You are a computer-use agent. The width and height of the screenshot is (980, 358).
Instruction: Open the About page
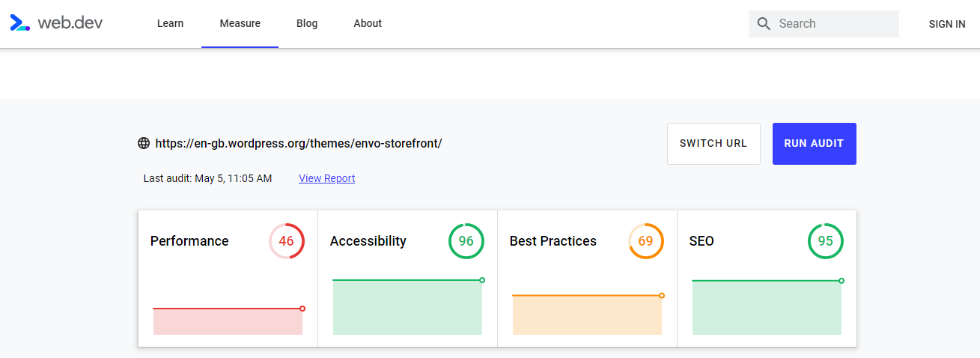coord(368,24)
